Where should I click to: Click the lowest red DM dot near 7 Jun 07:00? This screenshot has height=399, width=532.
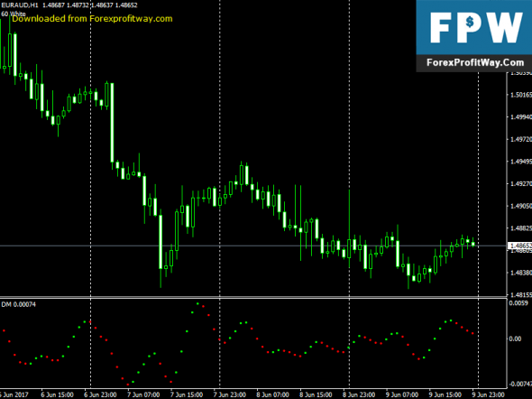(128, 385)
